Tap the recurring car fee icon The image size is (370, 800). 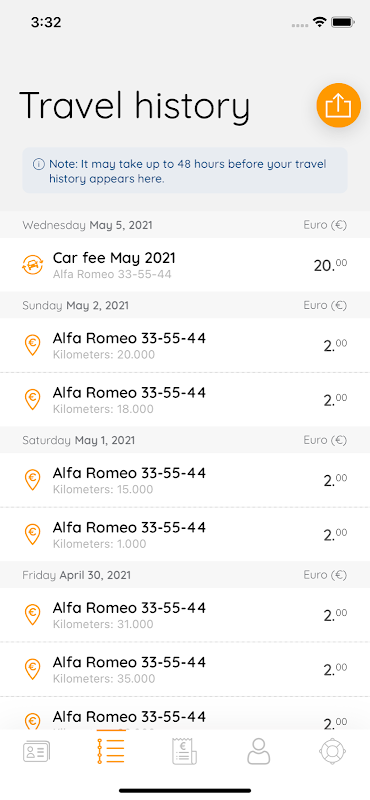[32, 265]
